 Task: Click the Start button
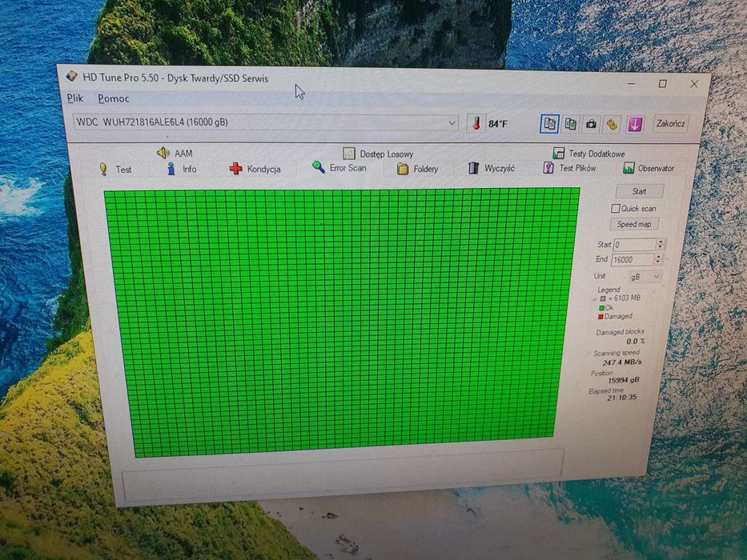pos(640,191)
